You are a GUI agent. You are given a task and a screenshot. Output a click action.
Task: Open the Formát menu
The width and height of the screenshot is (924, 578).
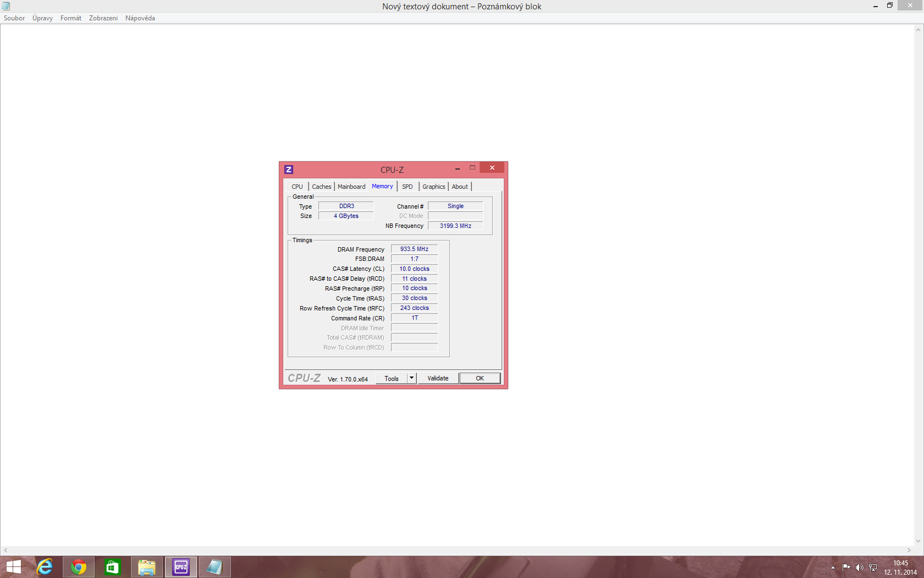point(71,18)
